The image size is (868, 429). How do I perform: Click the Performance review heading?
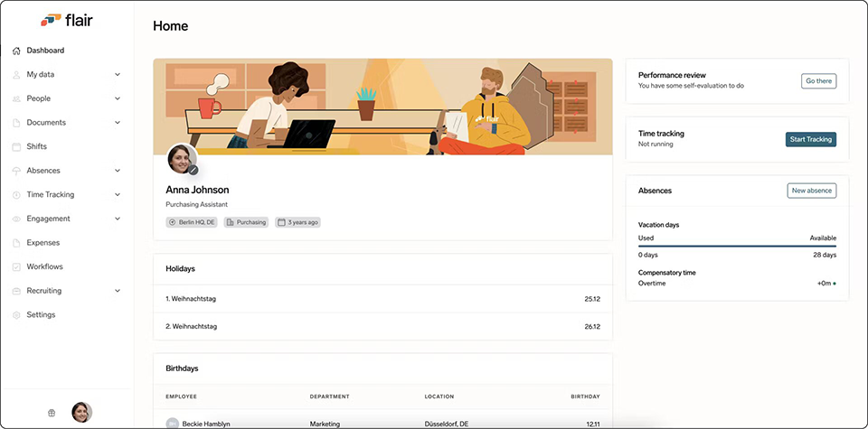click(x=672, y=75)
